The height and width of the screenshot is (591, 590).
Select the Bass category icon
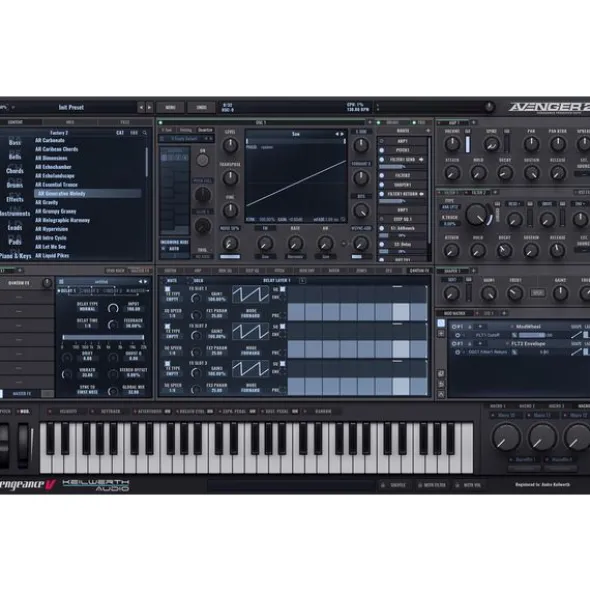15,142
